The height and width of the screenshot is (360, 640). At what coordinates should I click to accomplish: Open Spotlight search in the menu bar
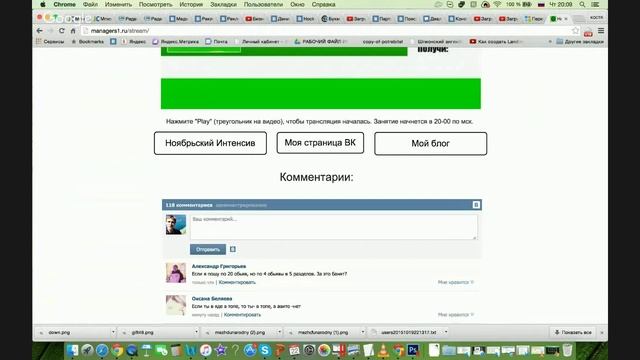582,4
